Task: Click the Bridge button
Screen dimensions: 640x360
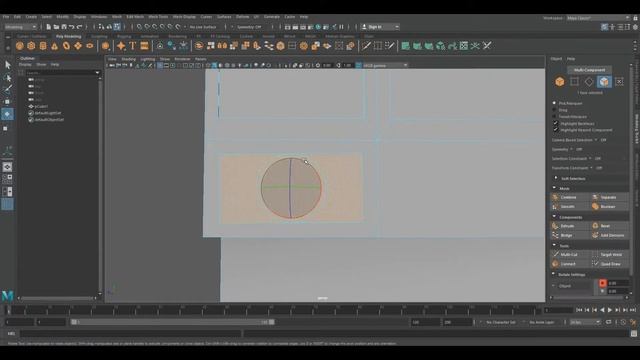Action: [570, 236]
